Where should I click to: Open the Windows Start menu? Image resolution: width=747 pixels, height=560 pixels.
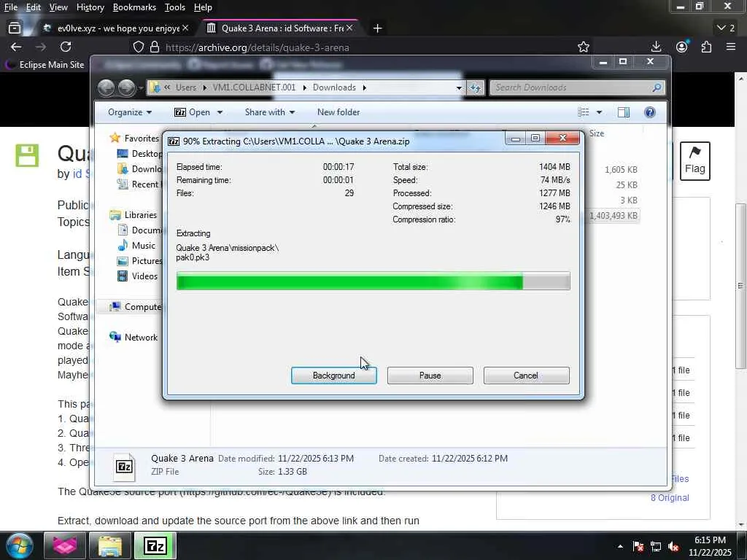click(19, 545)
